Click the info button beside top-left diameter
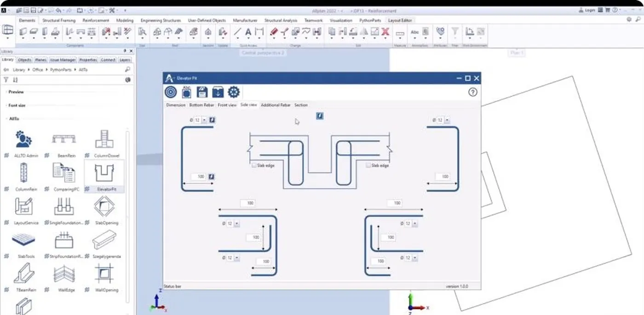Image resolution: width=644 pixels, height=315 pixels. coord(212,120)
